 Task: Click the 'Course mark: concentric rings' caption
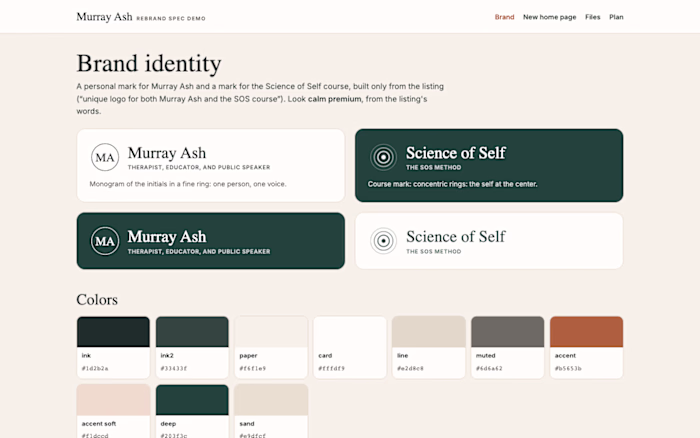pos(453,184)
